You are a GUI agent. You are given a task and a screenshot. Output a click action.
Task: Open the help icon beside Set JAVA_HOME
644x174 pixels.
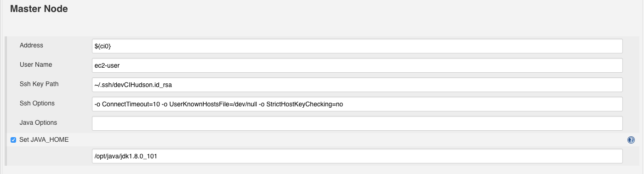coord(631,140)
